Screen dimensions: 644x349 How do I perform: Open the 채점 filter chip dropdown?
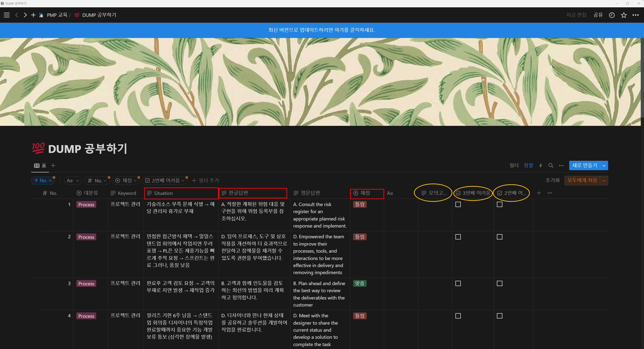pyautogui.click(x=126, y=180)
